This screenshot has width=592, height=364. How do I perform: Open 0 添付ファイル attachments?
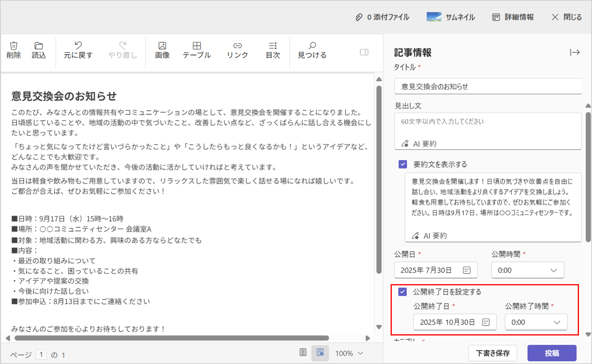(382, 17)
